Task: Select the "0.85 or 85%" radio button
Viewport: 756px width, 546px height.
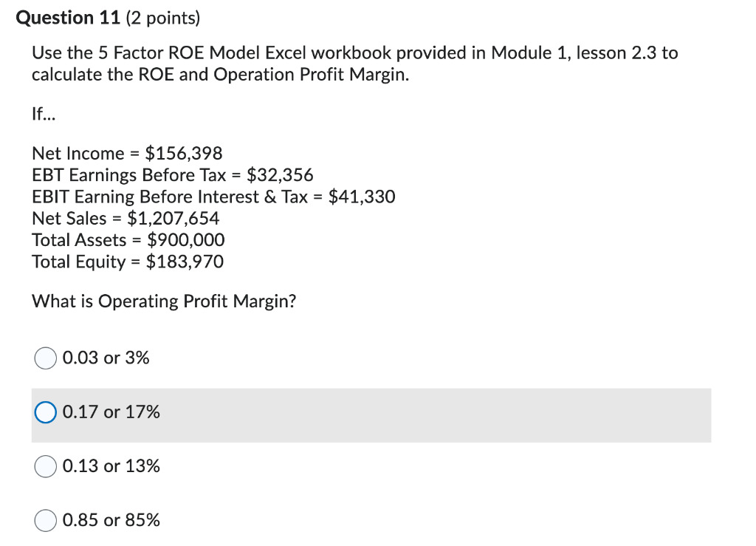Action: tap(45, 520)
